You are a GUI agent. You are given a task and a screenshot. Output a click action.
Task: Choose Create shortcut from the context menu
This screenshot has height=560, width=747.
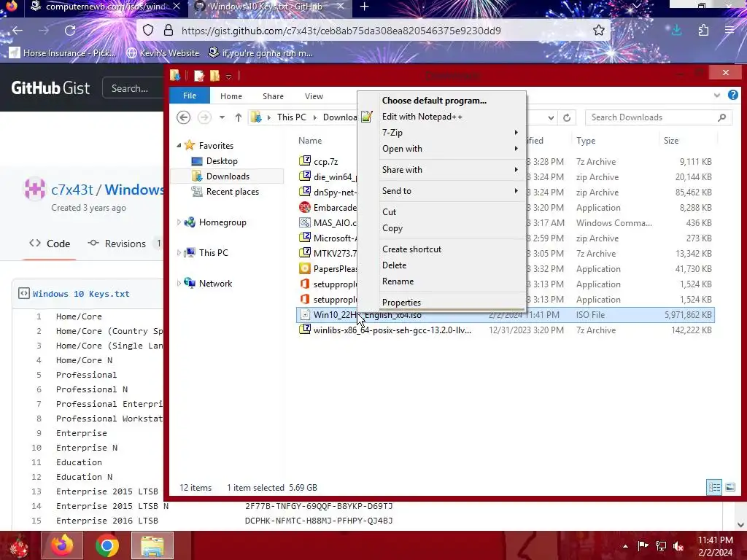coord(441,249)
